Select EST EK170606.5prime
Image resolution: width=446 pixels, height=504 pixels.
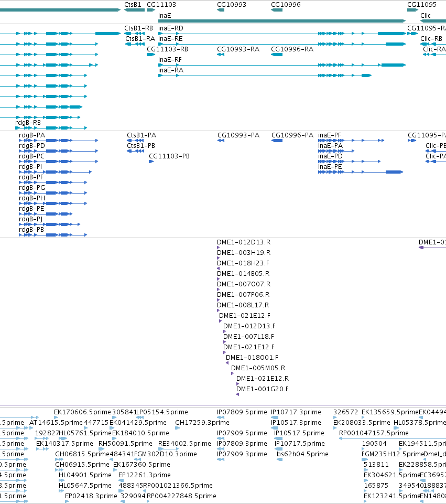[x=56, y=417]
